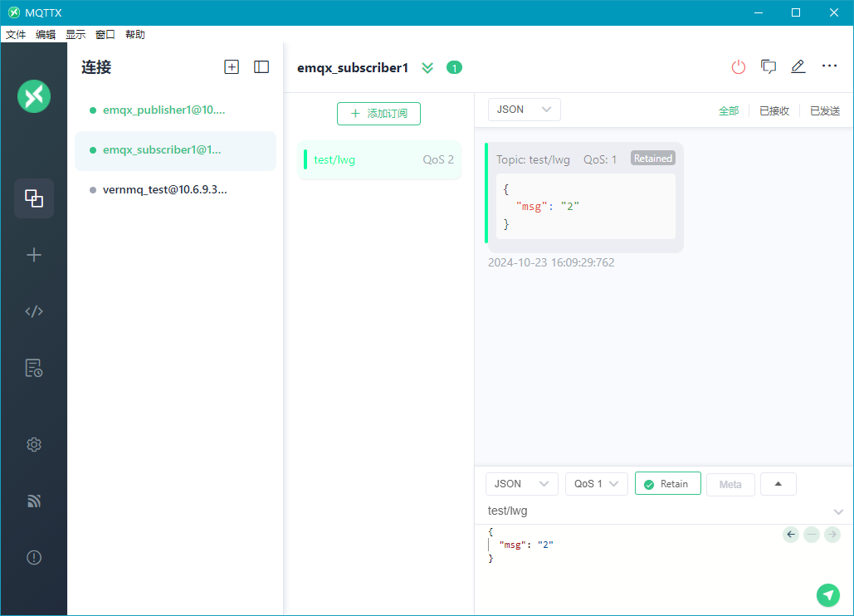Open the Log page icon in sidebar
The image size is (854, 616).
(x=34, y=368)
